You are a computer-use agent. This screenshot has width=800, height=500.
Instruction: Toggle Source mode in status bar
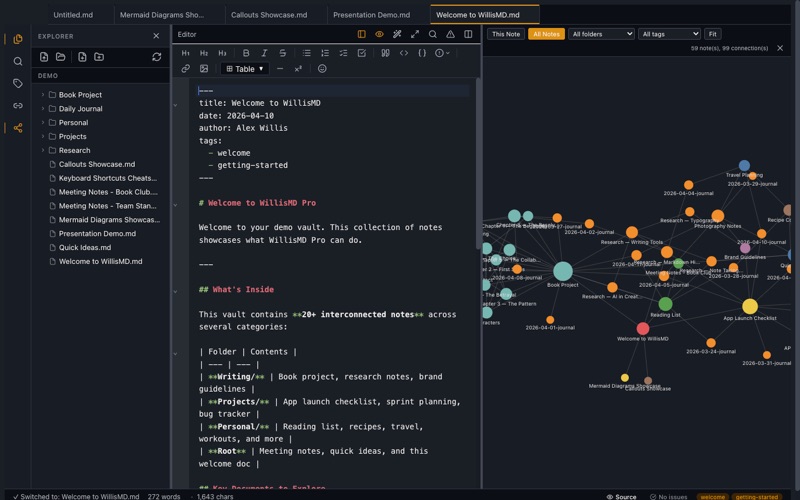(x=621, y=496)
